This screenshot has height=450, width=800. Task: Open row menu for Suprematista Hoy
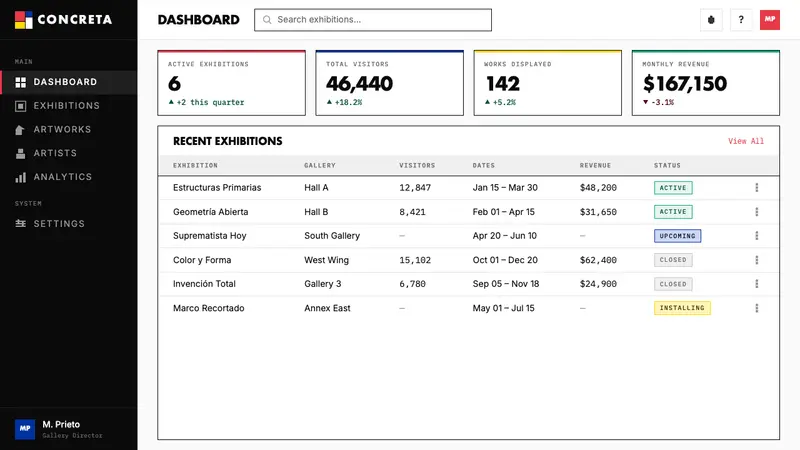[x=757, y=236]
